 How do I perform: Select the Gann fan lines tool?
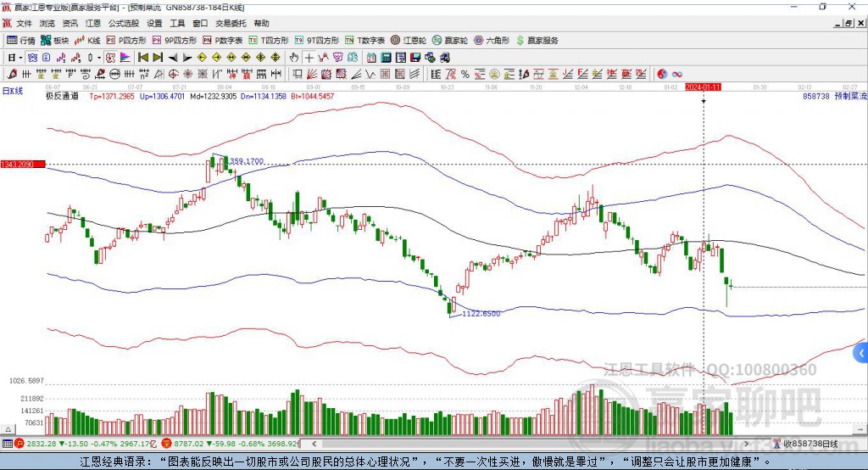point(312,74)
